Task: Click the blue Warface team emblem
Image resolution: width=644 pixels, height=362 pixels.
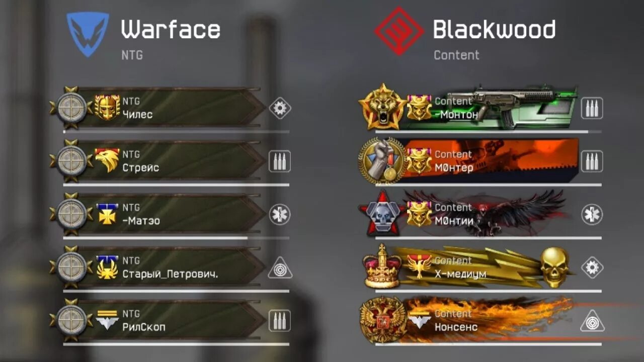Action: (88, 34)
